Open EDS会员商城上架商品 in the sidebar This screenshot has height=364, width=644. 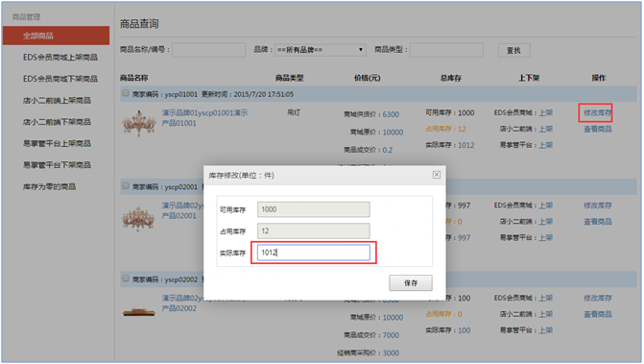[60, 57]
